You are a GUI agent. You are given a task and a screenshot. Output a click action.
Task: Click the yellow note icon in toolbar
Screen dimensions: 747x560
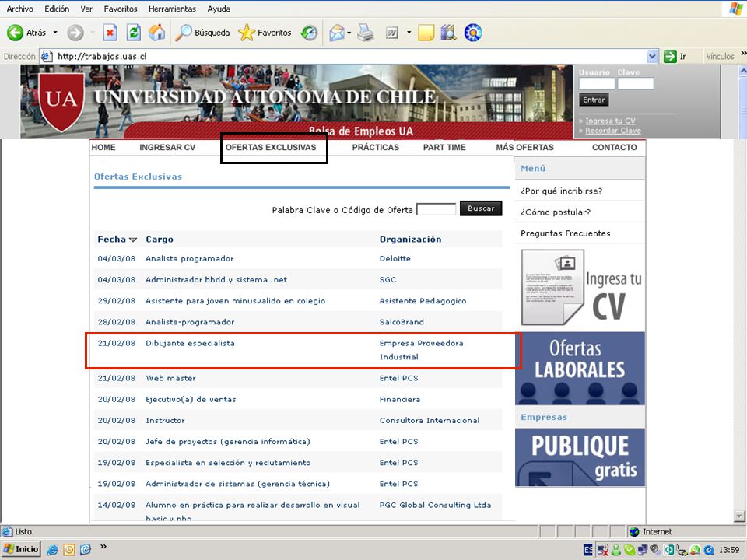point(426,33)
